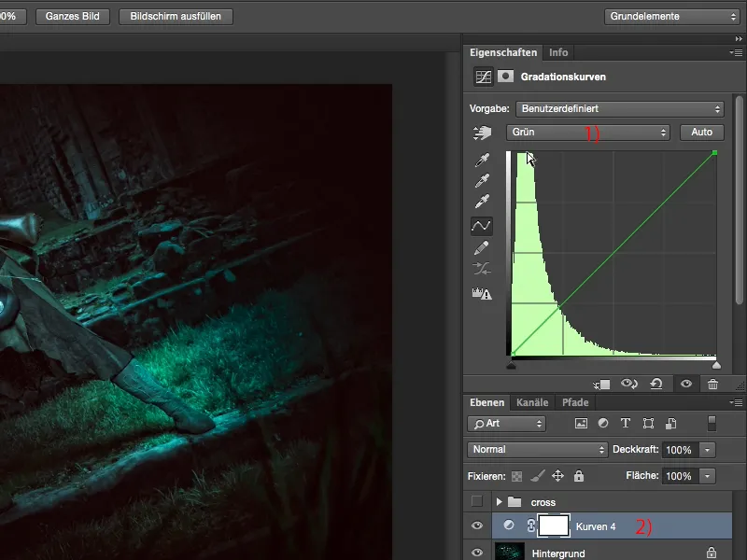The width and height of the screenshot is (747, 560).
Task: Filter layers by pixel layers icon
Action: pos(581,424)
